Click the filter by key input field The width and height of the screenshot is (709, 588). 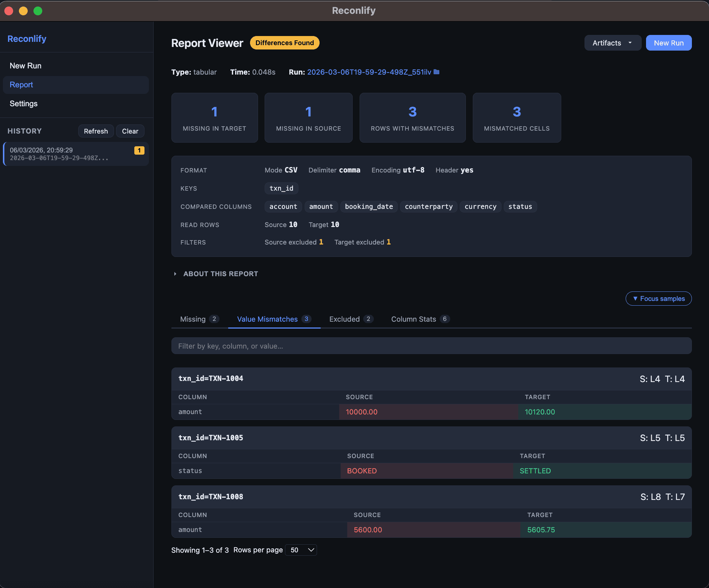coord(431,346)
